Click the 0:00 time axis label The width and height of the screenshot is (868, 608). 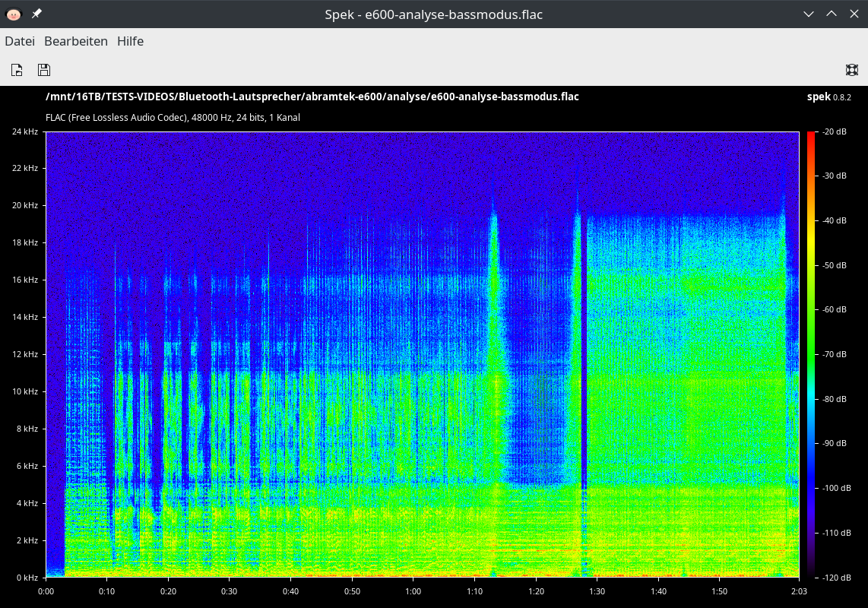(x=46, y=591)
